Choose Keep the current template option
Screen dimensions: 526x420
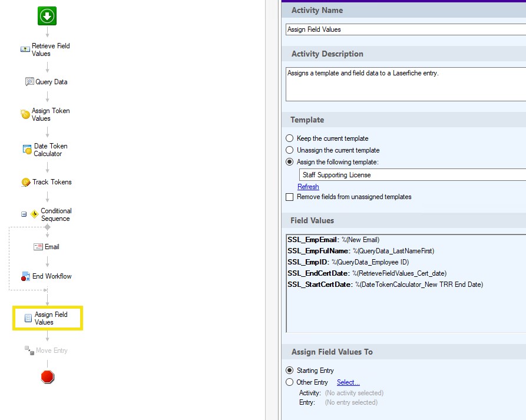289,138
